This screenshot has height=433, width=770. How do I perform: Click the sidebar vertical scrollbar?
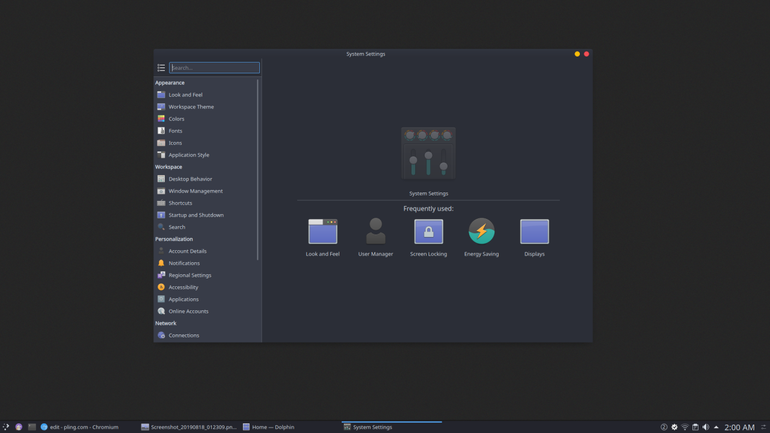(x=258, y=169)
